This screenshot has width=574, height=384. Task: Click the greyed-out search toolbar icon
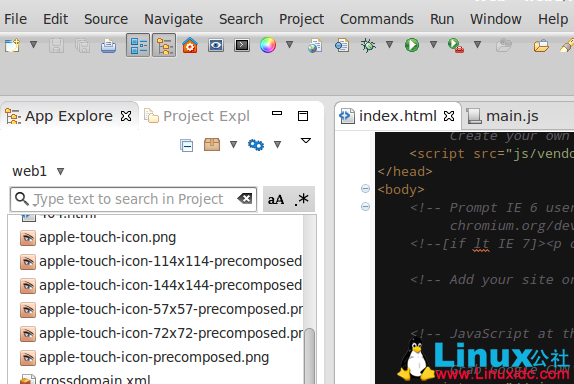(504, 45)
